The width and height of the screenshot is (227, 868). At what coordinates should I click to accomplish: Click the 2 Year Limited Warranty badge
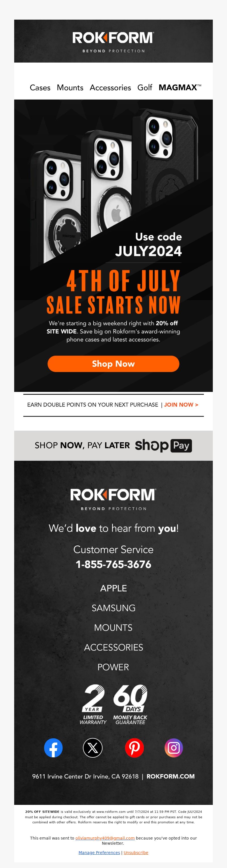coord(93,704)
